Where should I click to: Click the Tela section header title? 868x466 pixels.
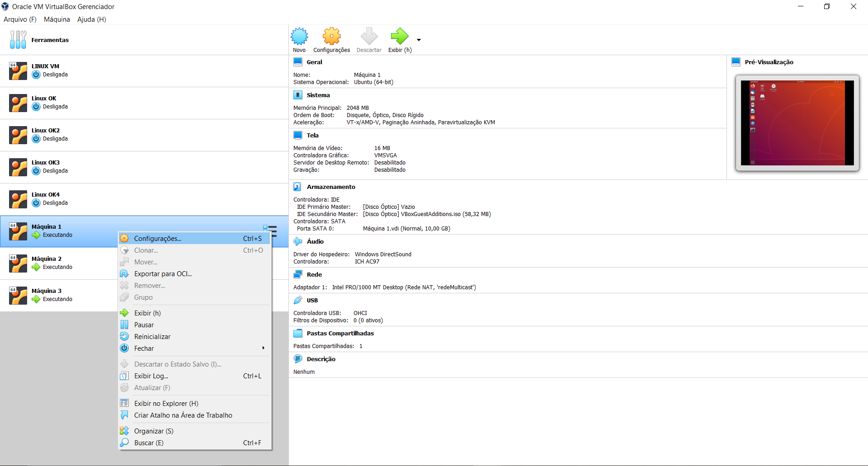tap(312, 136)
